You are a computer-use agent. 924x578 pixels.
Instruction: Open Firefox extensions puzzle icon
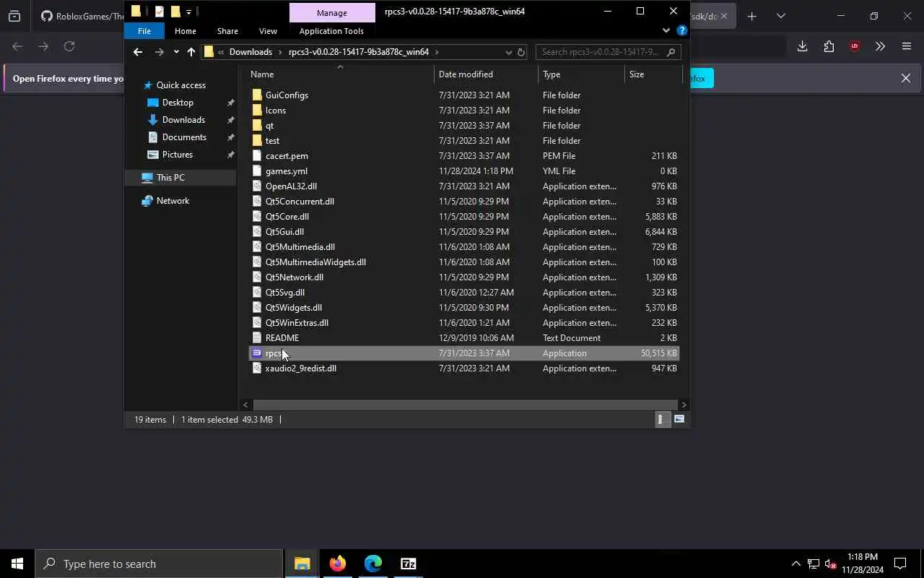829,46
